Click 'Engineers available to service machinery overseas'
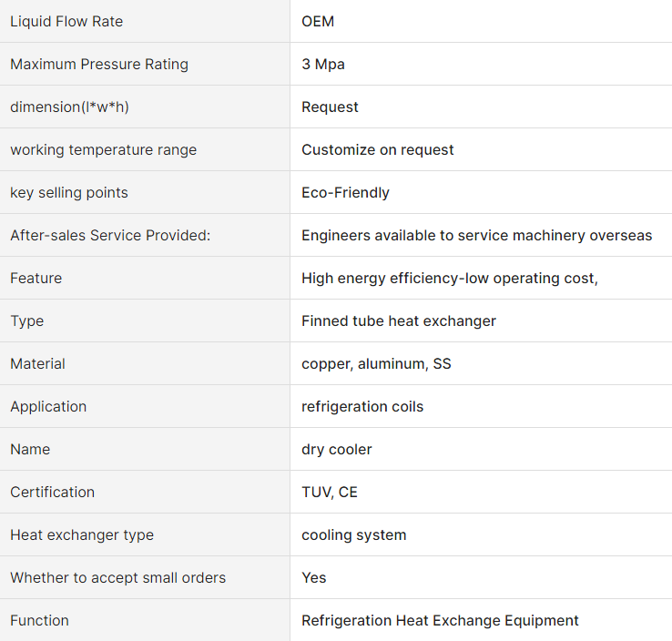 (476, 235)
